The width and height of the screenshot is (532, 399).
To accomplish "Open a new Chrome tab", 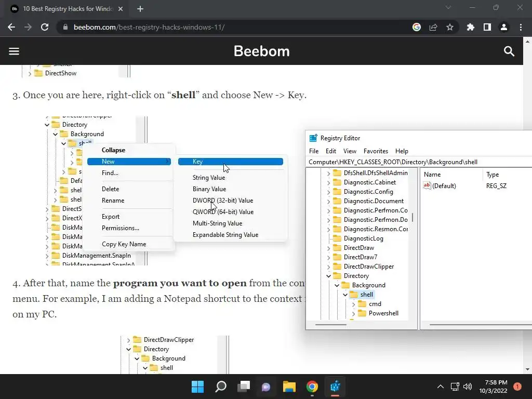I will (140, 9).
